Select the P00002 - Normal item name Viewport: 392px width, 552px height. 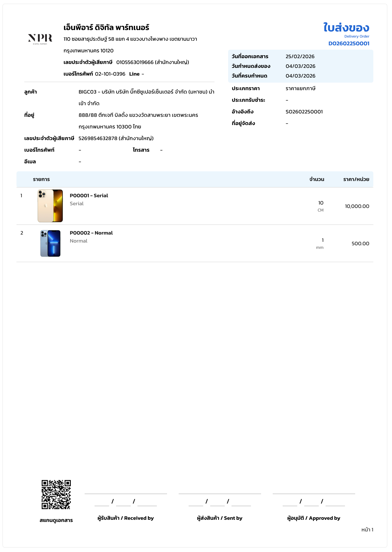pyautogui.click(x=91, y=233)
